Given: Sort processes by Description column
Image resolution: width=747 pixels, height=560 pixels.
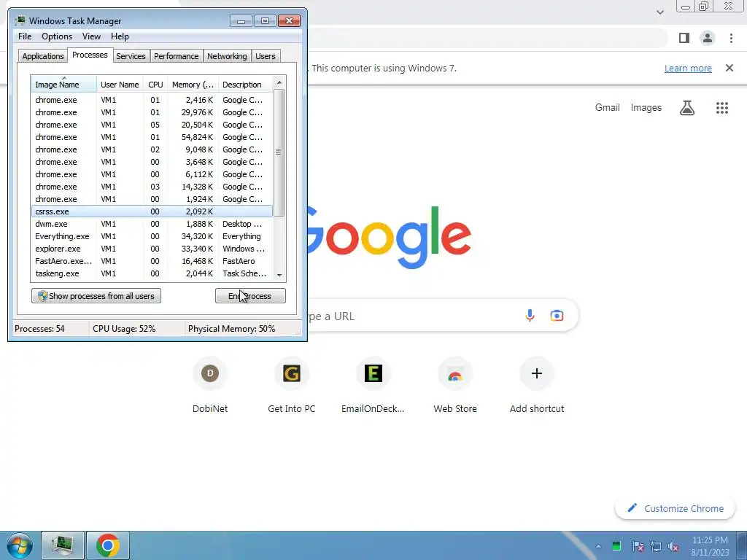Looking at the screenshot, I should click(245, 85).
